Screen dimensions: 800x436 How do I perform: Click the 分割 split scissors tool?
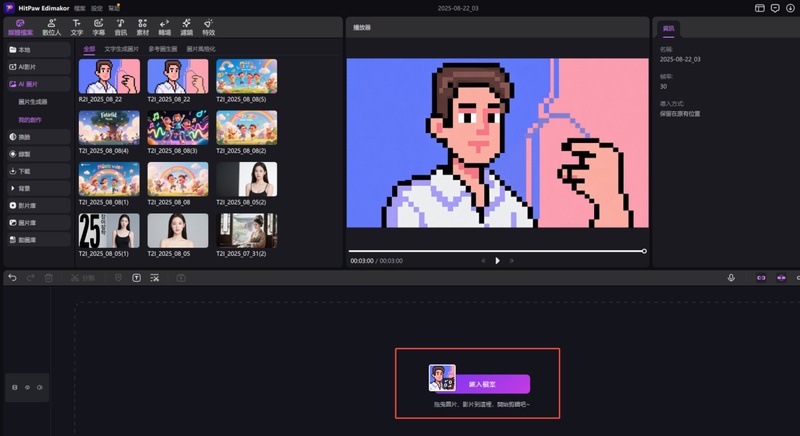point(82,278)
